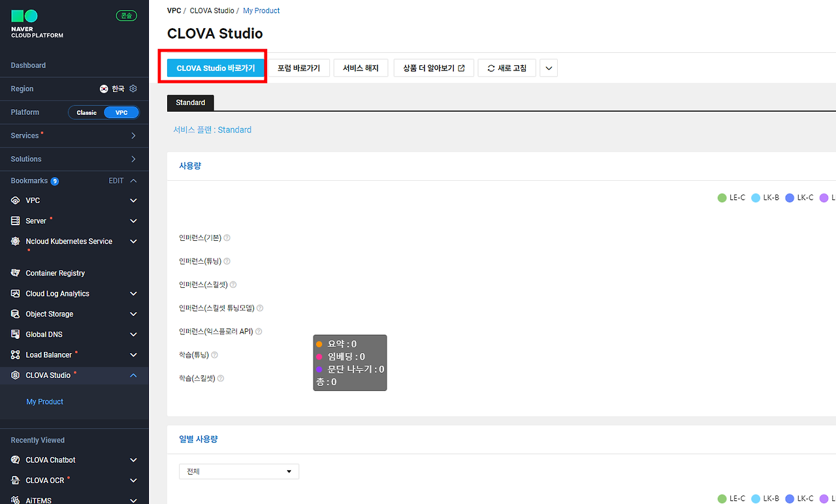The width and height of the screenshot is (836, 504).
Task: Click the help icon next to 학습(스킬셋)
Action: tap(221, 379)
